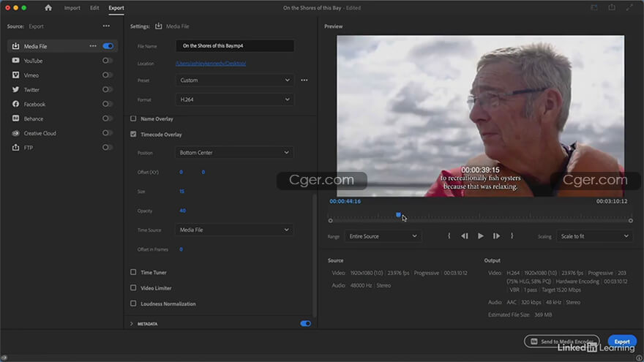
Task: Click the Vimeo destination icon
Action: tap(15, 75)
